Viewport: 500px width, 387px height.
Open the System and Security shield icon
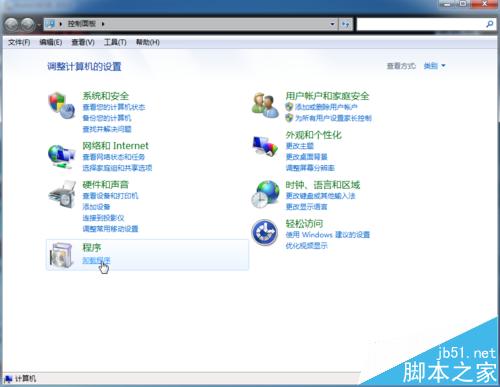62,105
